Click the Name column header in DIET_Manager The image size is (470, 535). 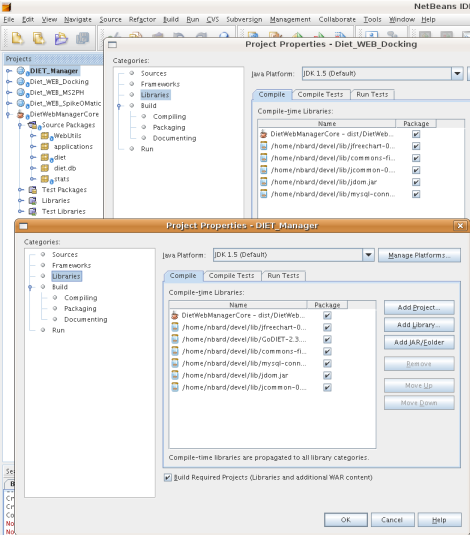238,305
